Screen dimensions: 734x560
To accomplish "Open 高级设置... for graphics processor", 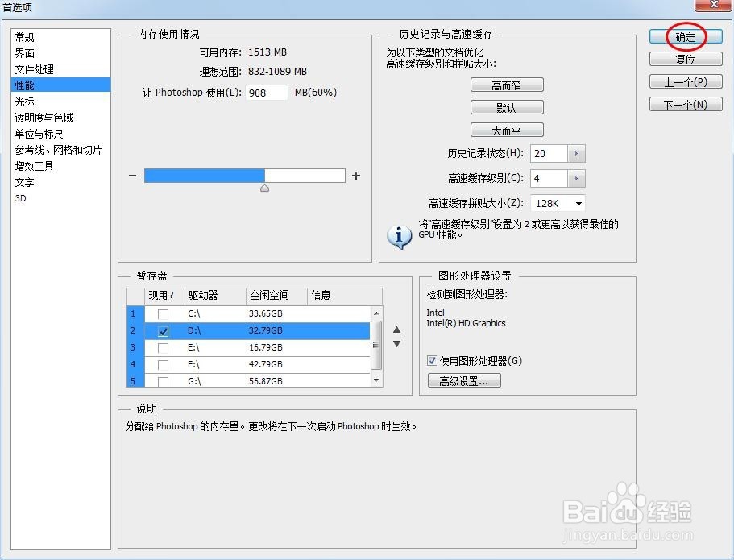I will [x=464, y=380].
